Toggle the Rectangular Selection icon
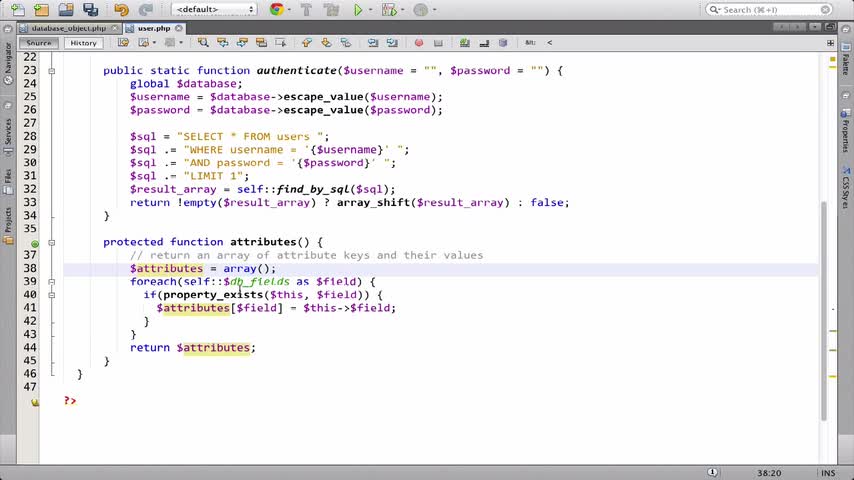 (280, 42)
